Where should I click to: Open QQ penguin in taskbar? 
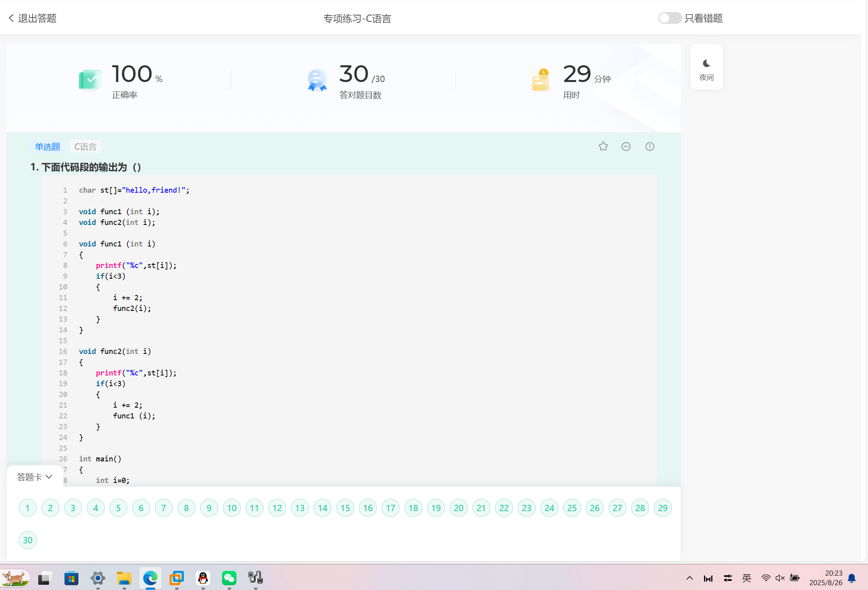click(x=203, y=578)
